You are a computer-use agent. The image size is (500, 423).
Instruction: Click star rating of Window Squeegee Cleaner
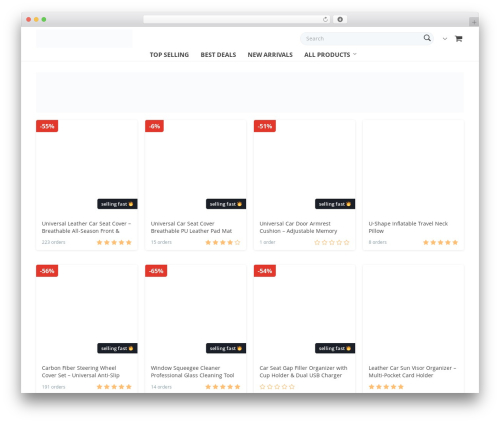coord(223,387)
